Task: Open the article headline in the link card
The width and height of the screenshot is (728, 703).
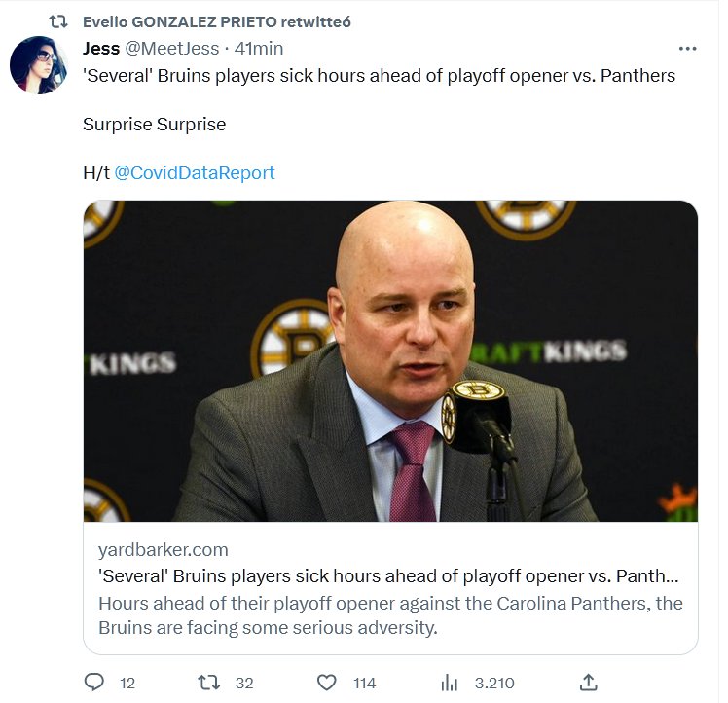Action: [389, 575]
